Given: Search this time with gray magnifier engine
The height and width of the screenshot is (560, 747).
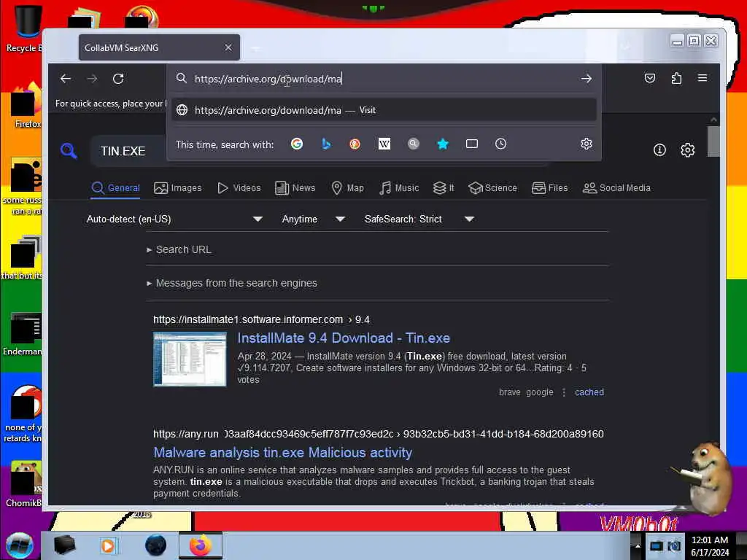Looking at the screenshot, I should [x=414, y=144].
